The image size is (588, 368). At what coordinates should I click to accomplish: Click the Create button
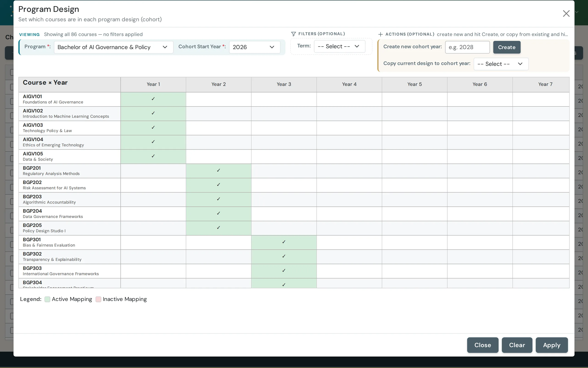click(x=507, y=47)
